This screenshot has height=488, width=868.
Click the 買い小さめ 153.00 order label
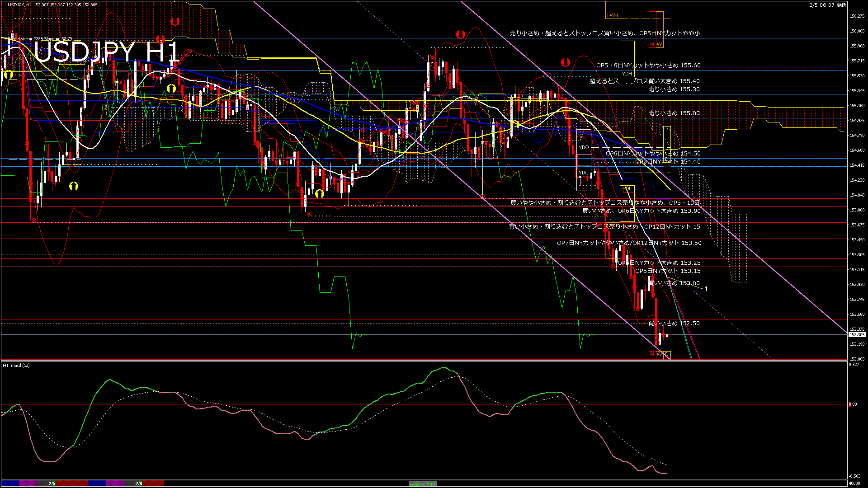674,283
